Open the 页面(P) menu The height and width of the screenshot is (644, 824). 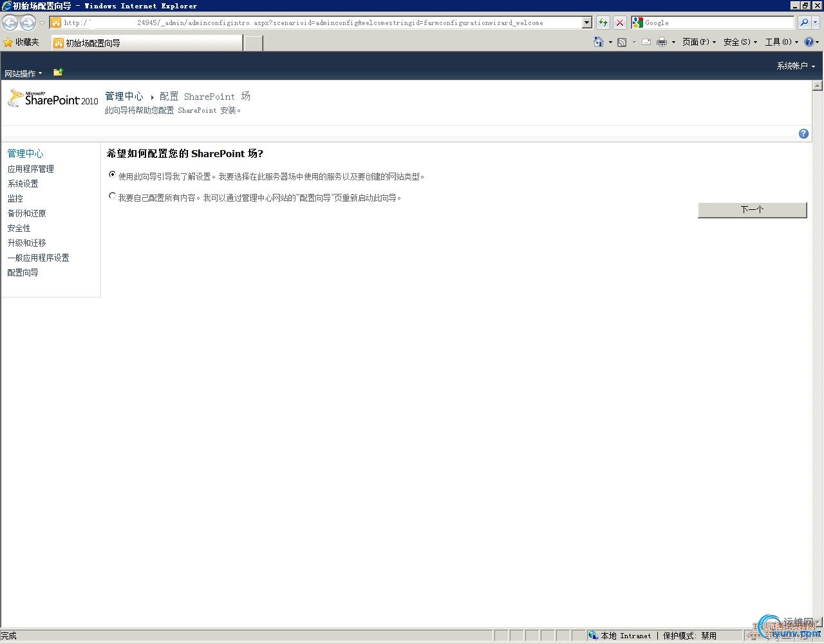[699, 42]
